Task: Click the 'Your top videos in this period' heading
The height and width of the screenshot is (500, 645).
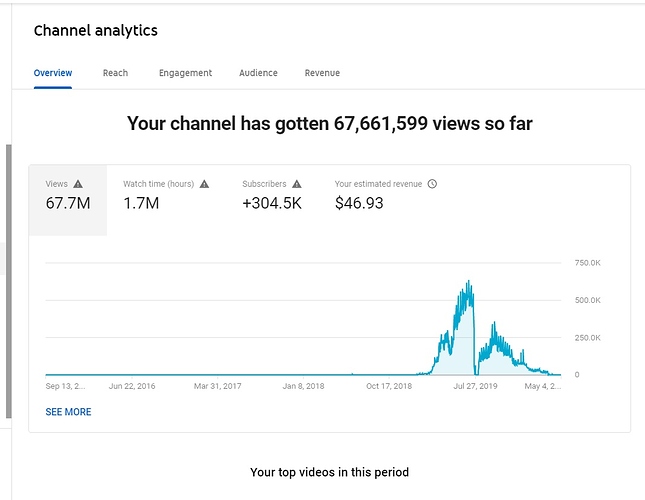Action: pyautogui.click(x=329, y=472)
